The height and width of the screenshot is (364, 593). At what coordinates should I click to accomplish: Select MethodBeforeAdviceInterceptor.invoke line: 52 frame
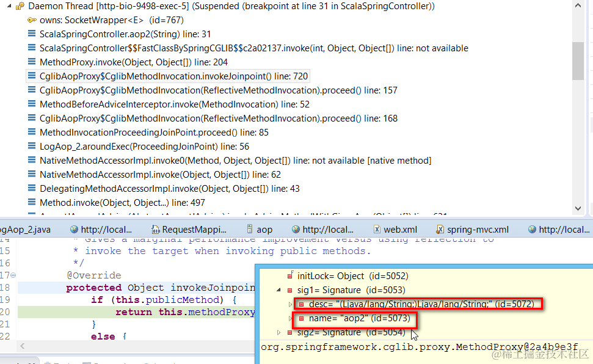click(x=174, y=104)
